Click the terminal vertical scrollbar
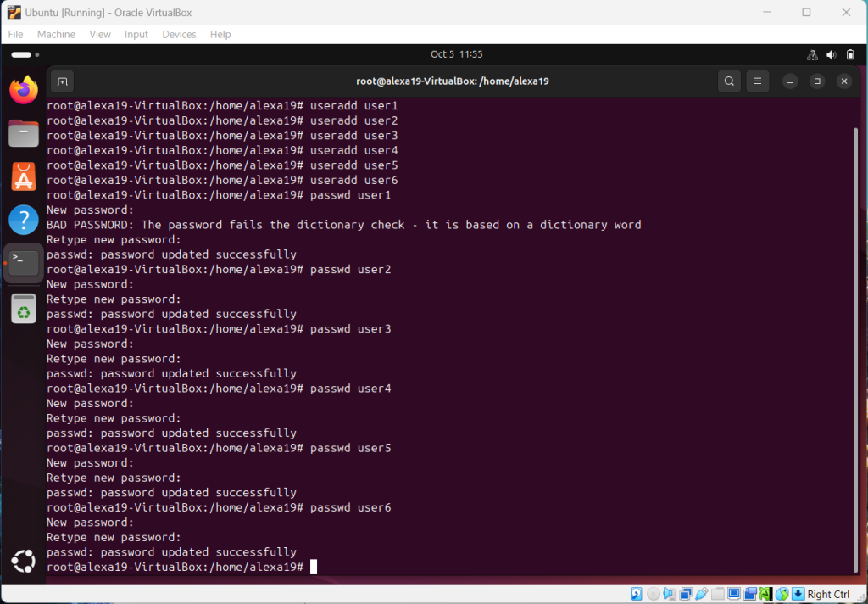 [x=854, y=339]
